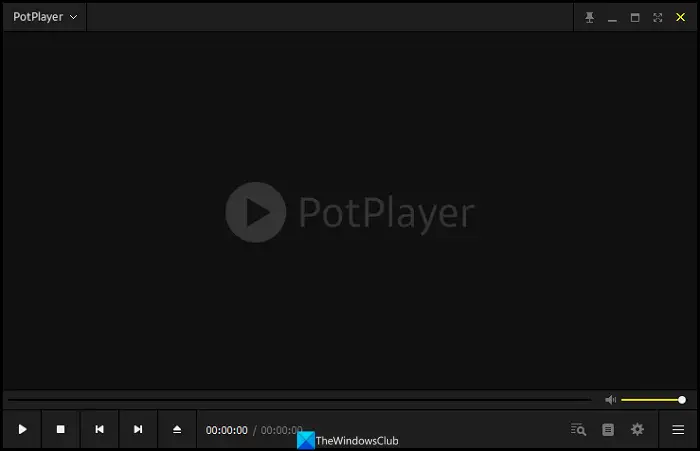The image size is (700, 451).
Task: Open the hamburger menu on the control bar
Action: (x=678, y=430)
